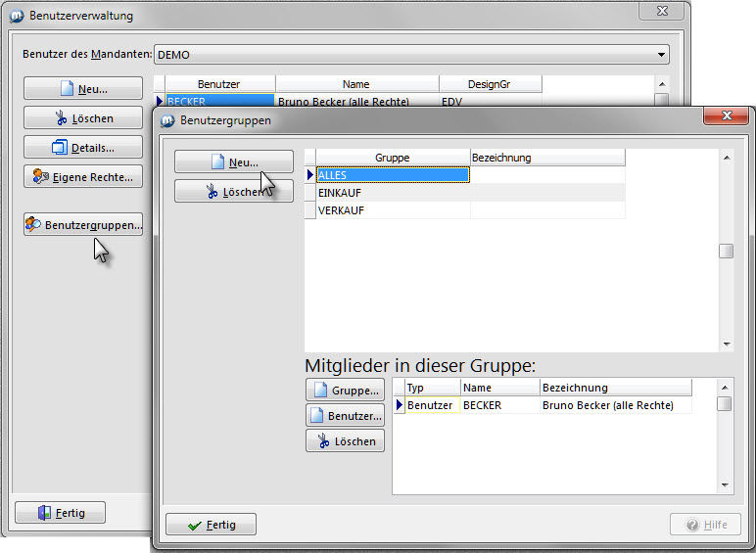Click Fertig in the Benutzerverwaltung window
The height and width of the screenshot is (553, 756).
[60, 513]
